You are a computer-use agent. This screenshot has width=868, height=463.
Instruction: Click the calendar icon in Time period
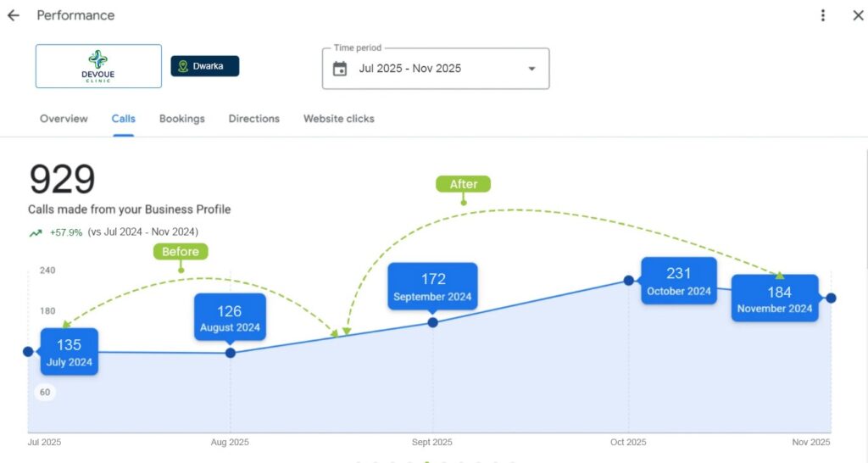(340, 69)
